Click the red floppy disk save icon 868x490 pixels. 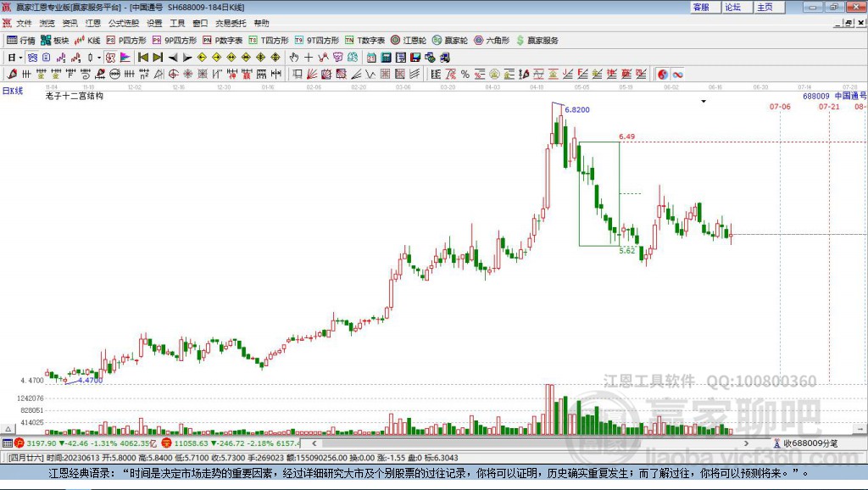point(415,58)
